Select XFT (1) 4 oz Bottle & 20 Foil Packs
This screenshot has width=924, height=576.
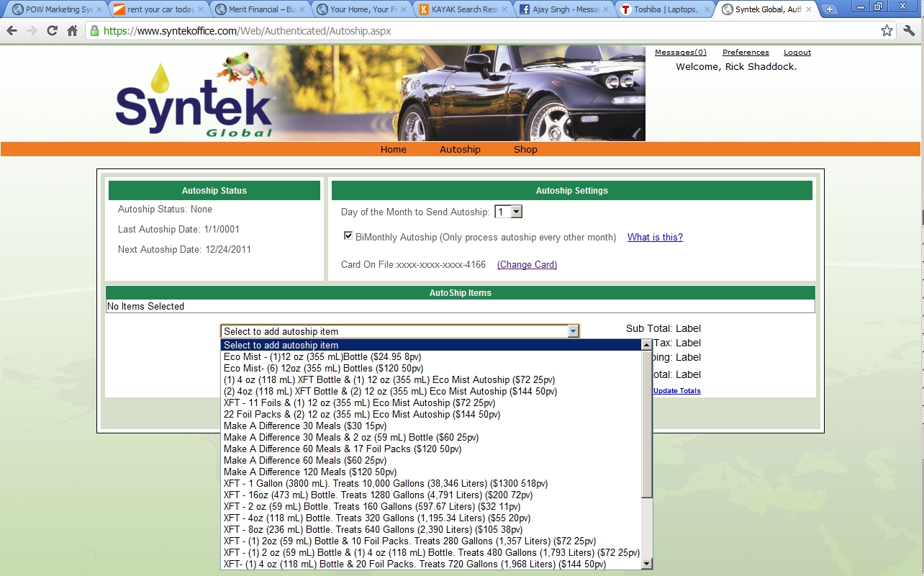tap(430, 564)
